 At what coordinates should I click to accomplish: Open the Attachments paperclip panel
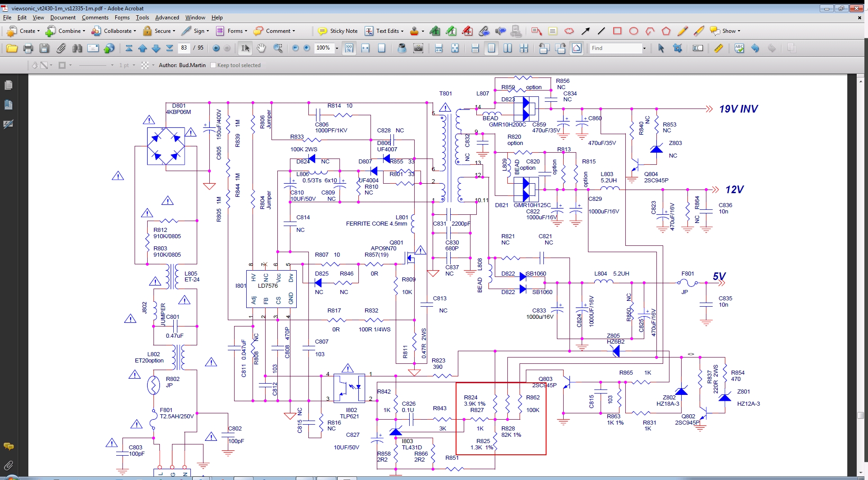8,465
